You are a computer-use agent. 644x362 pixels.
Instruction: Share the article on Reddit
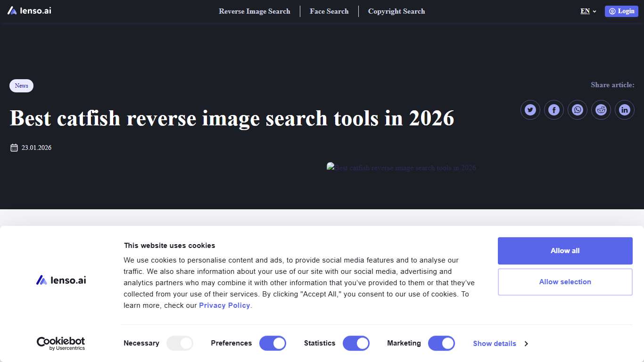[601, 109]
